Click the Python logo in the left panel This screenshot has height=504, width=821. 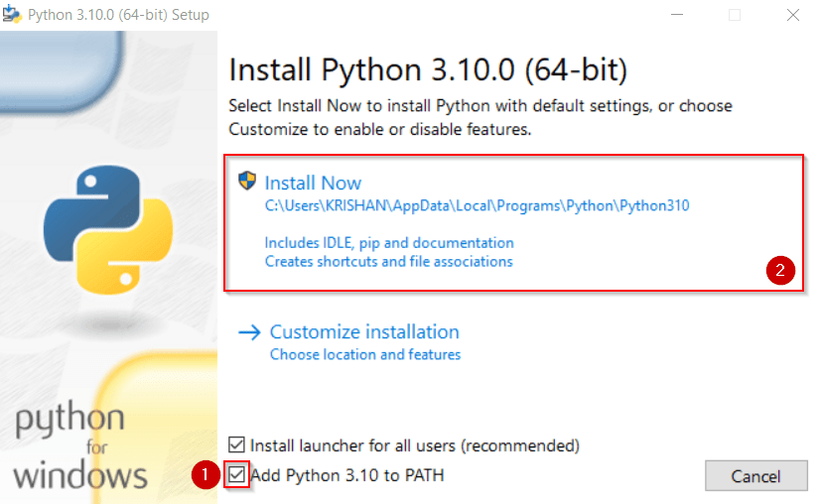click(x=108, y=229)
